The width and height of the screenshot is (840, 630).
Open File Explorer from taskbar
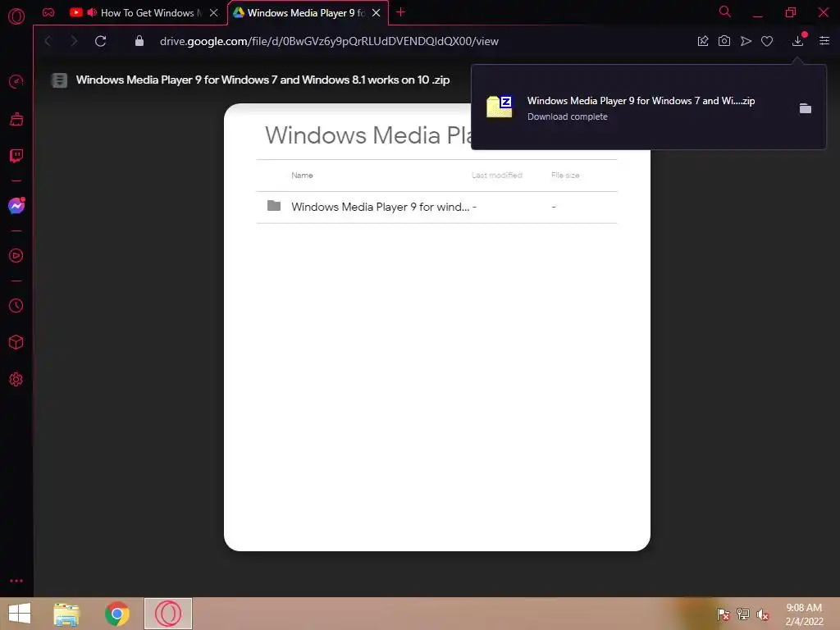tap(66, 614)
